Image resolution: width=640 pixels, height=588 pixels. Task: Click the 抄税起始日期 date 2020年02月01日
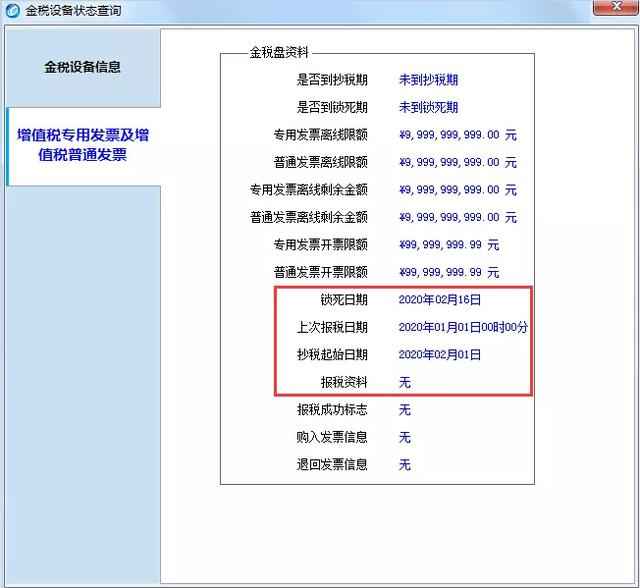point(439,354)
